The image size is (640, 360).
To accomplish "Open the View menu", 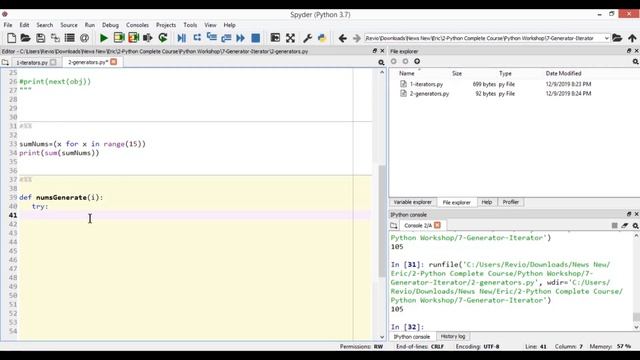I will pos(210,25).
